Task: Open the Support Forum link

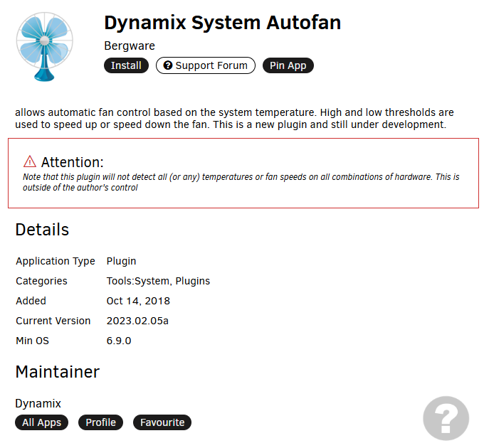Action: [x=206, y=65]
